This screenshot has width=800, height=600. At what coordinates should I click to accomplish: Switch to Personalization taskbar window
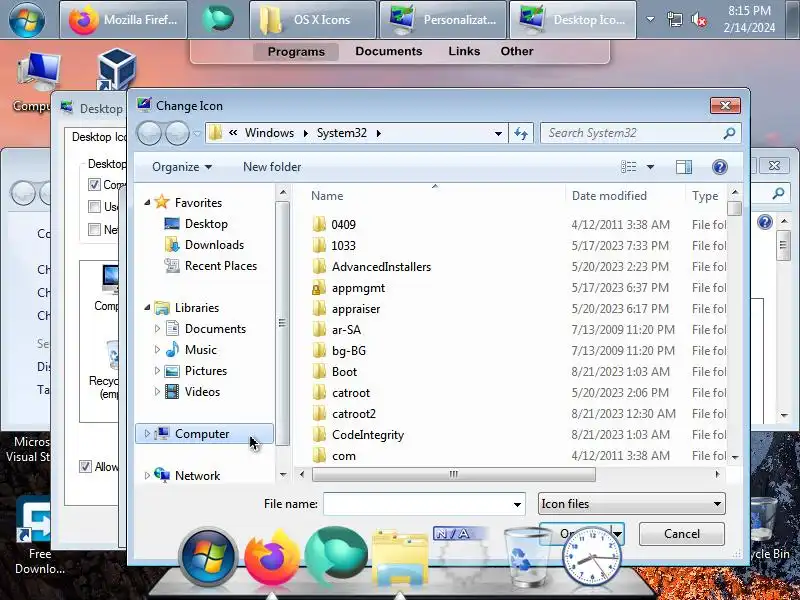(443, 20)
